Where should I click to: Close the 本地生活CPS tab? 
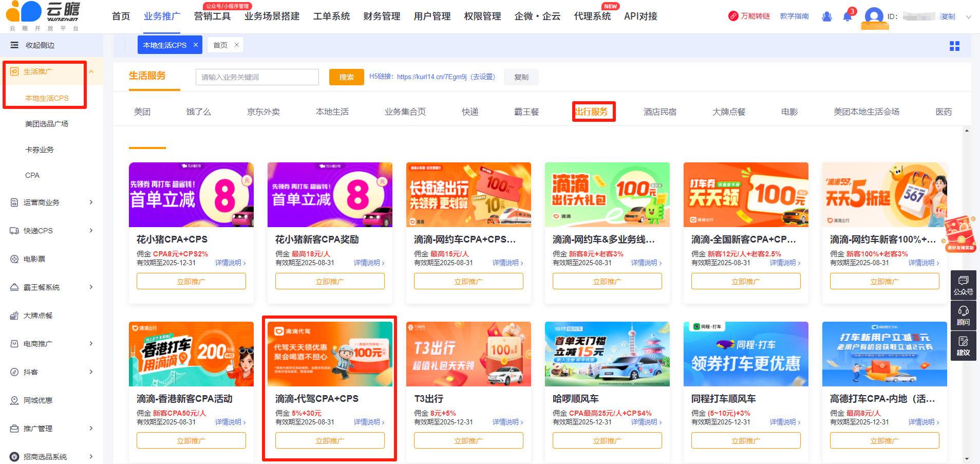(196, 45)
